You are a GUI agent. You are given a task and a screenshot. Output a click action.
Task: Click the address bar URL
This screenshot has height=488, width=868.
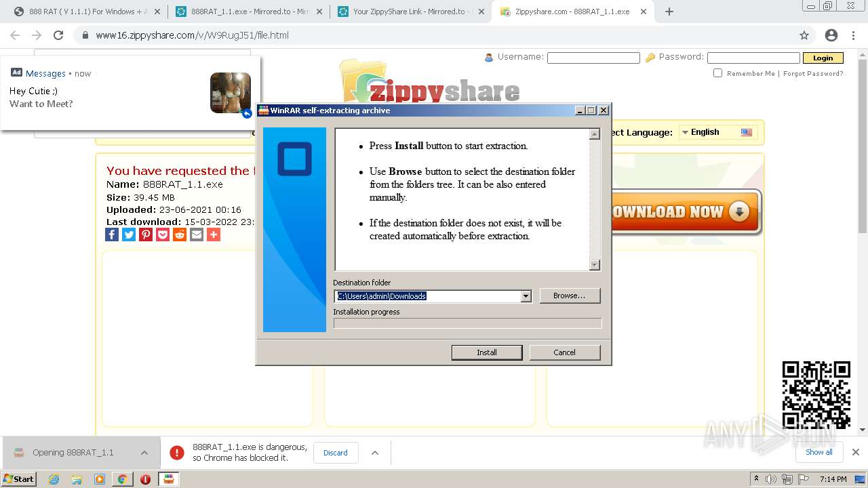[193, 35]
